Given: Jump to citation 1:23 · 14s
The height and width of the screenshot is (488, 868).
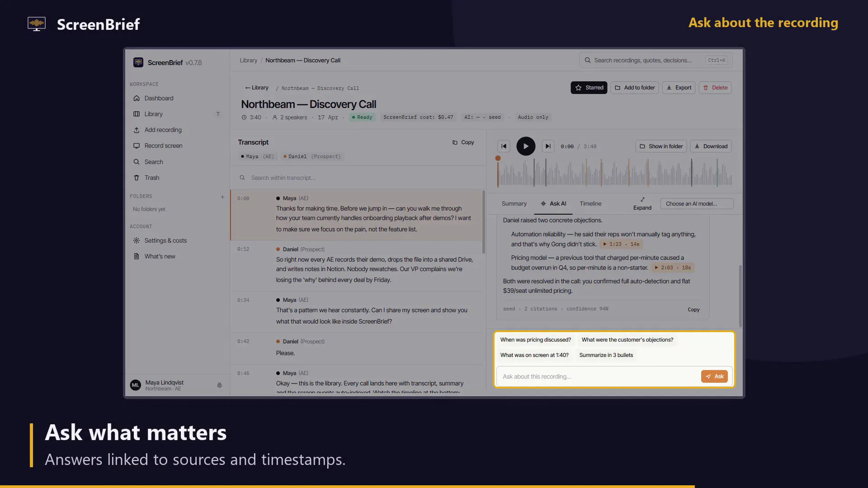Looking at the screenshot, I should [621, 244].
